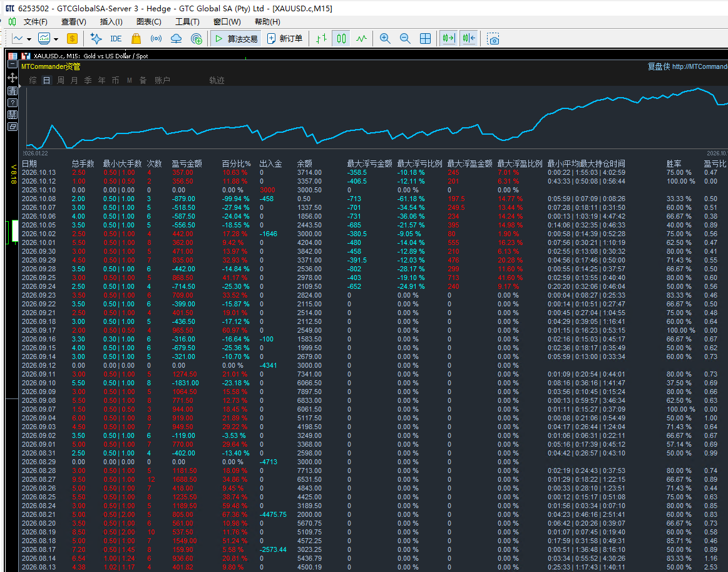Click the red table icon beside XAUUSD title
Image resolution: width=728 pixels, height=572 pixels.
click(x=13, y=56)
